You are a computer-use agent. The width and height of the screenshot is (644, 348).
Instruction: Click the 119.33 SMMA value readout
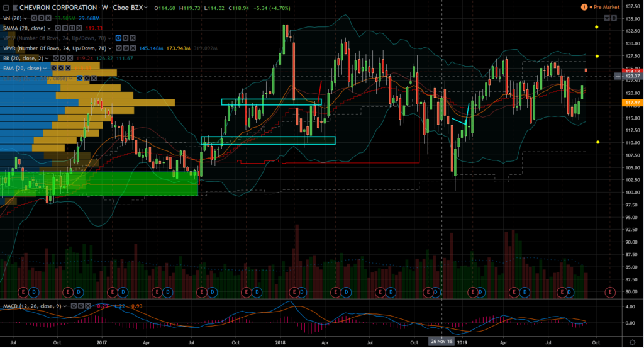tap(94, 28)
